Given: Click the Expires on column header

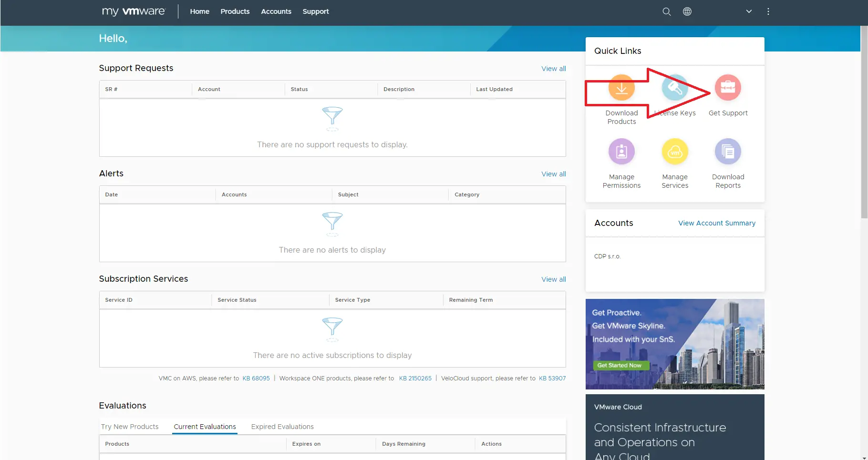Looking at the screenshot, I should pos(331,444).
